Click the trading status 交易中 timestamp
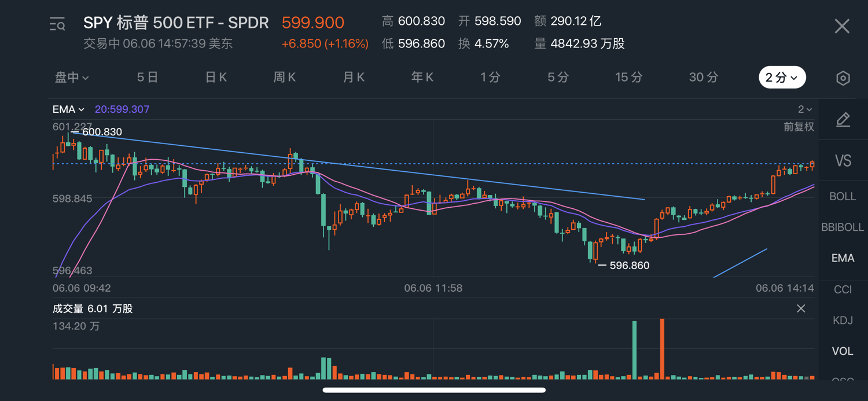 pyautogui.click(x=158, y=44)
